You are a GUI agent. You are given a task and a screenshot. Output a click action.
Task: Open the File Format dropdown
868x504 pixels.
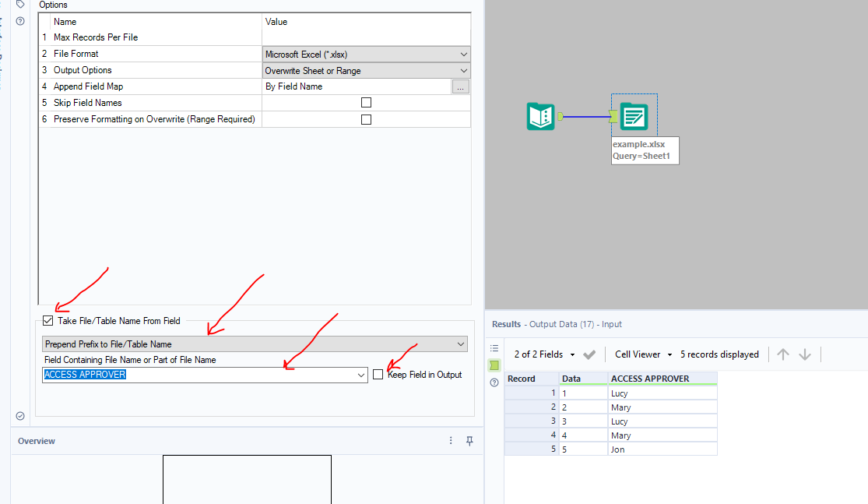[x=462, y=54]
